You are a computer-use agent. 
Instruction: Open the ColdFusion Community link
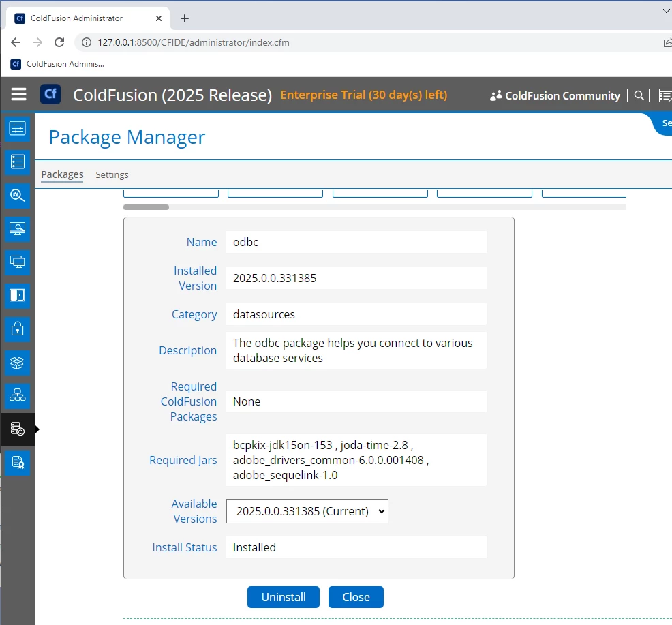tap(562, 95)
